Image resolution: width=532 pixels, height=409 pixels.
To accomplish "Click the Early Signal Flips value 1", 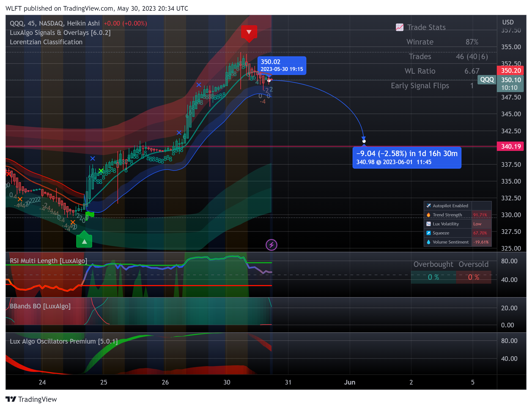I will (x=472, y=85).
